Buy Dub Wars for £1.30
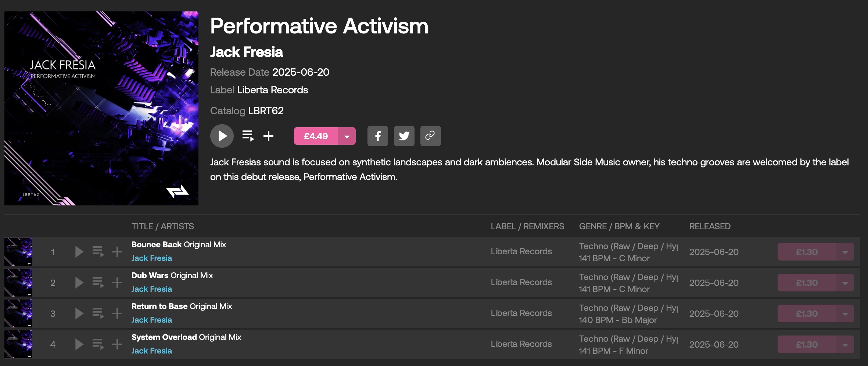Viewport: 868px width, 366px height. click(x=807, y=283)
